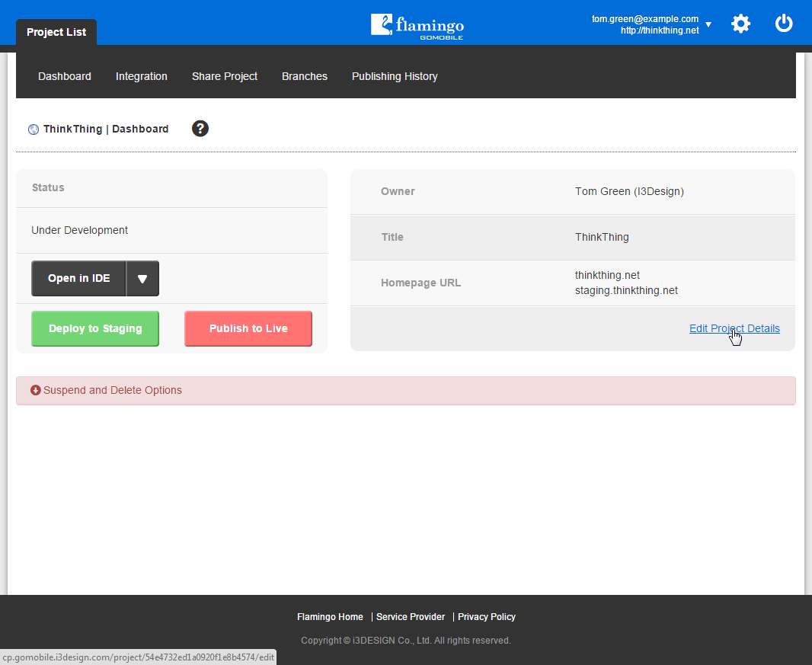
Task: Click the Open in IDE button
Action: tap(78, 279)
